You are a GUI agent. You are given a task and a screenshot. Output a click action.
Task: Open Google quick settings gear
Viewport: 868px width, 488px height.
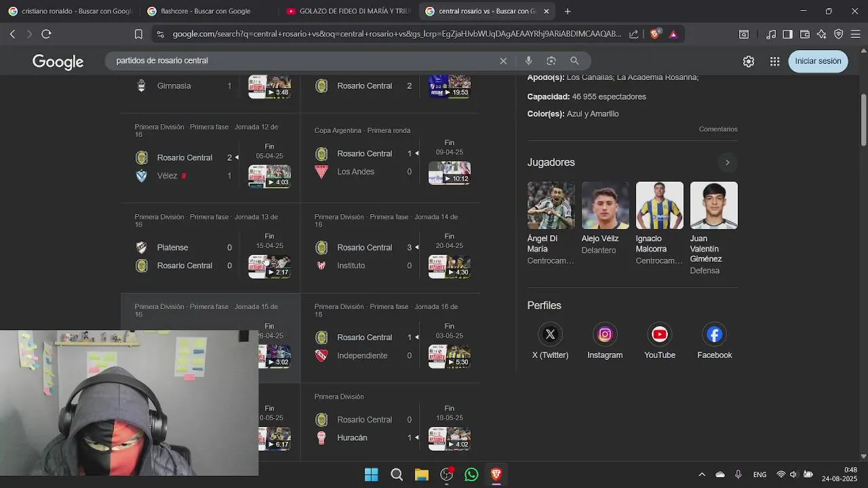749,61
